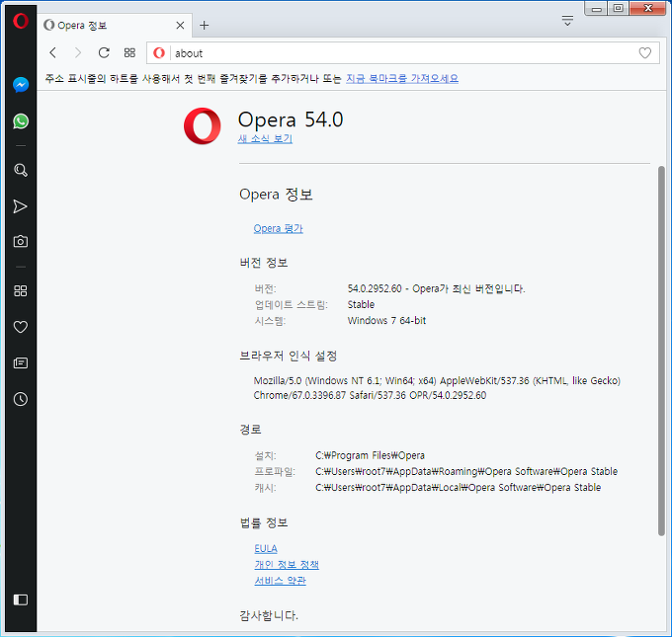Viewport: 672px width, 637px height.
Task: Open the EULA link
Action: pos(266,549)
